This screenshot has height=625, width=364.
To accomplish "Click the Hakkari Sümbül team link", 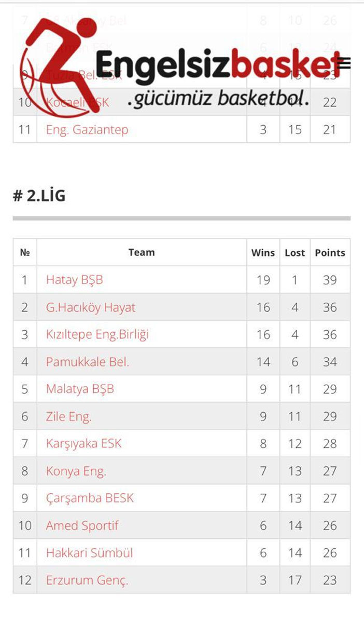I will [x=89, y=553].
